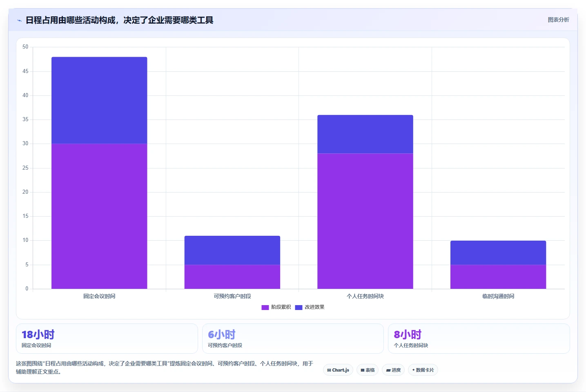Select the Chart.js tag
The height and width of the screenshot is (392, 586).
[x=338, y=370]
